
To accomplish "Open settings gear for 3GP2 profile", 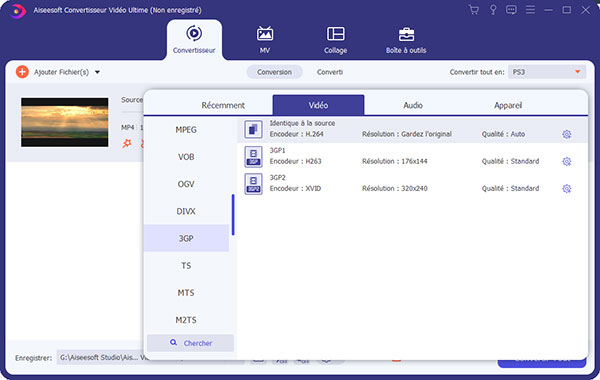I will point(567,189).
